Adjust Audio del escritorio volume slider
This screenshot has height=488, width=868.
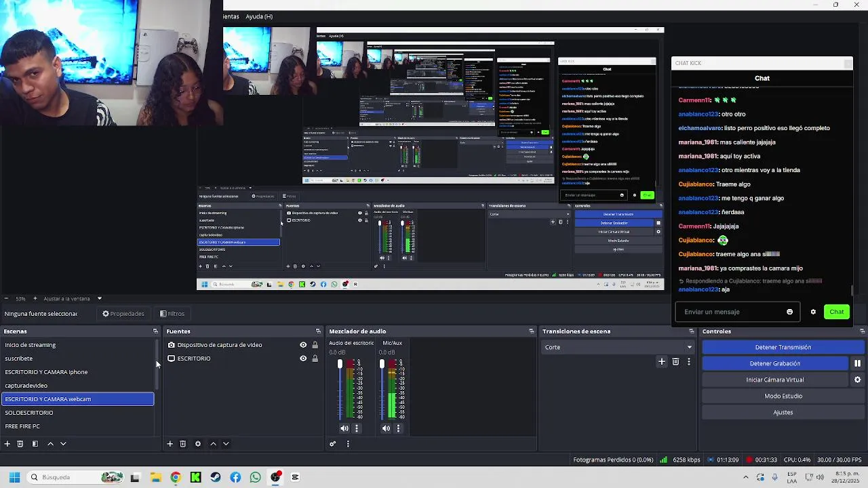(340, 364)
